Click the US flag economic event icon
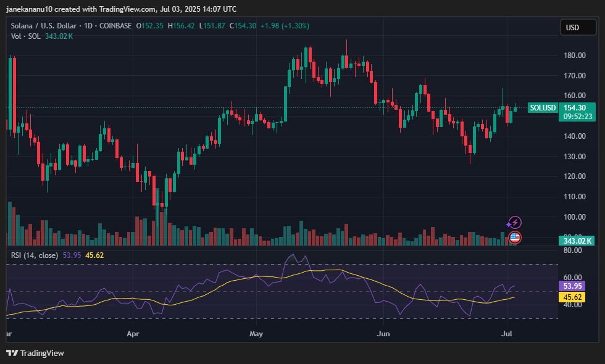Viewport: 605px width, 364px height. point(515,238)
